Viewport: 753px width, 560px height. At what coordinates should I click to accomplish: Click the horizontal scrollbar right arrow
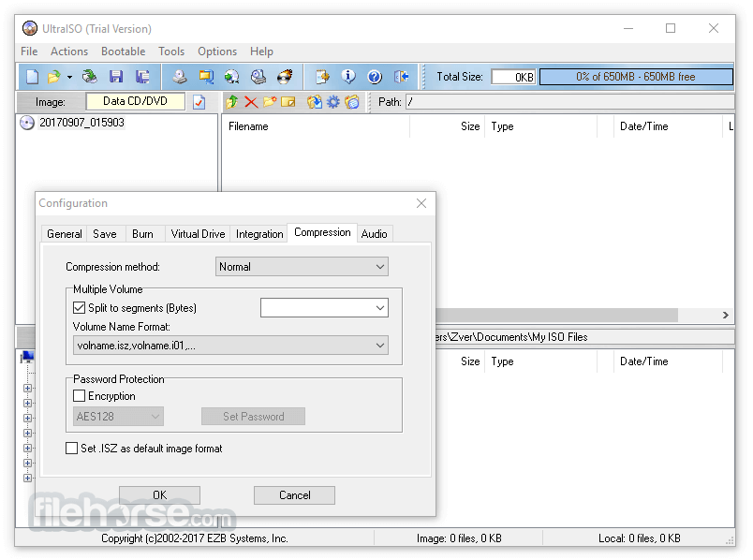[726, 315]
